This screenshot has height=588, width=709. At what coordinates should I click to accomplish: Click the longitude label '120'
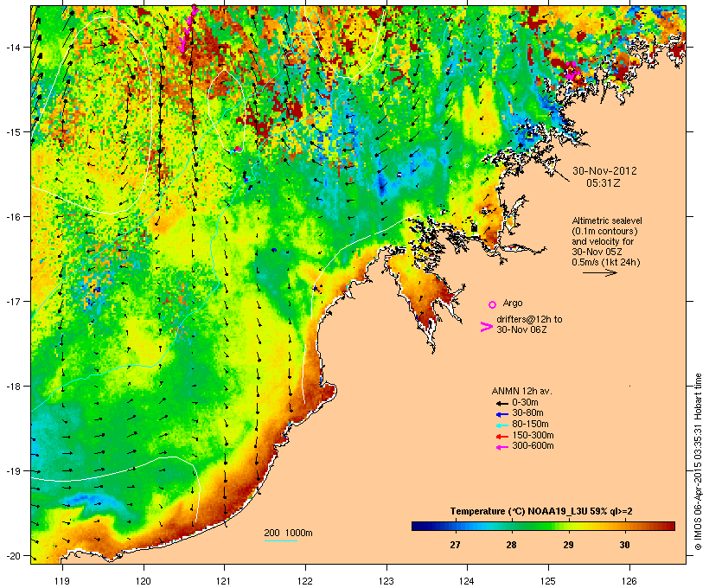click(144, 581)
